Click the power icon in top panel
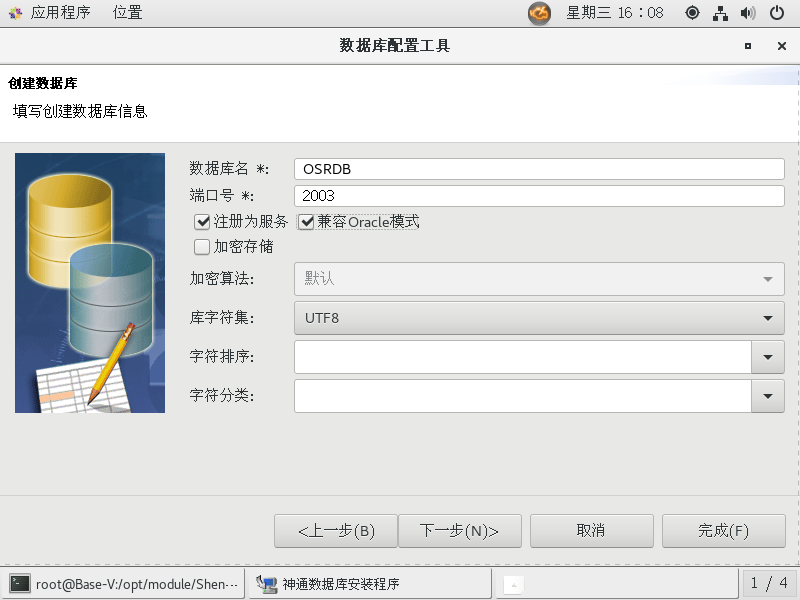The width and height of the screenshot is (800, 600). (x=777, y=13)
